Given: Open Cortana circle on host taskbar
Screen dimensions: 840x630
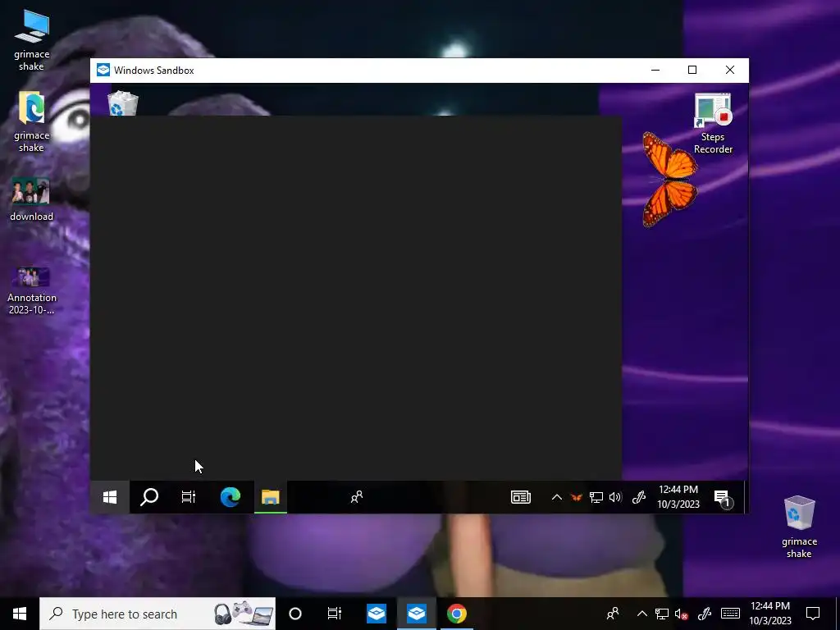Looking at the screenshot, I should pyautogui.click(x=295, y=614).
